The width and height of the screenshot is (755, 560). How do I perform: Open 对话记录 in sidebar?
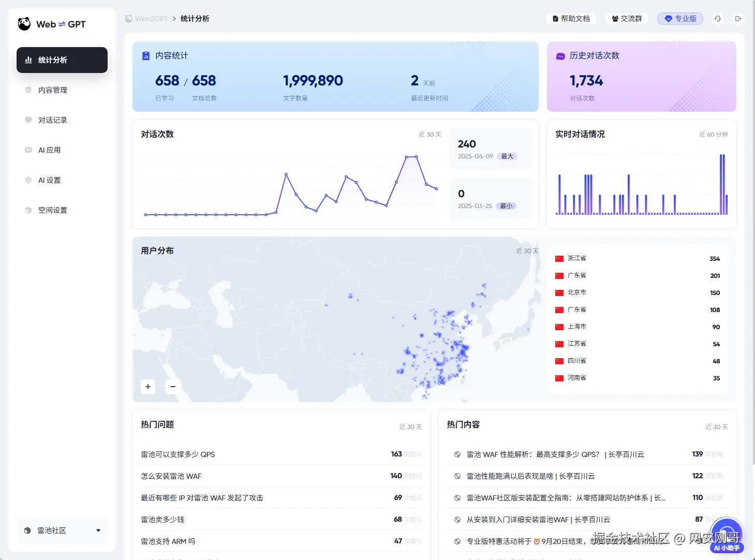(62, 120)
